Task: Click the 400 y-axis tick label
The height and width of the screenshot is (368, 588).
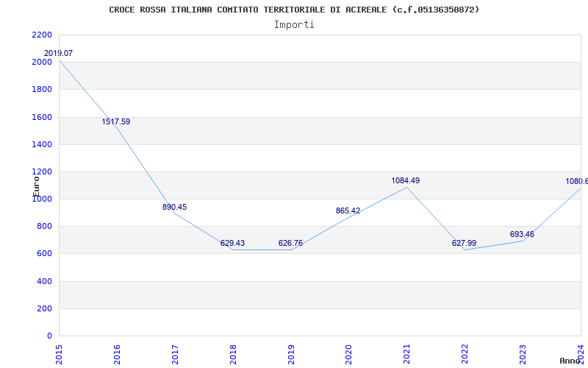Action: (45, 281)
